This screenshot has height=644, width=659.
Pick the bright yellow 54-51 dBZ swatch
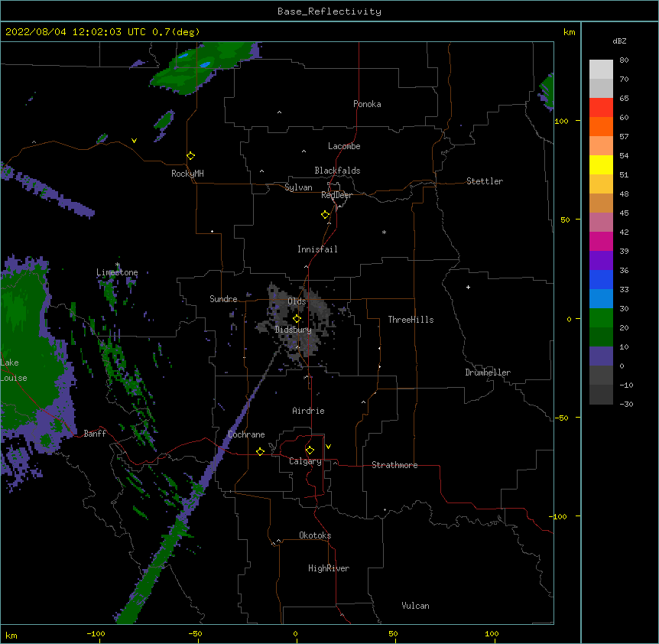click(601, 164)
